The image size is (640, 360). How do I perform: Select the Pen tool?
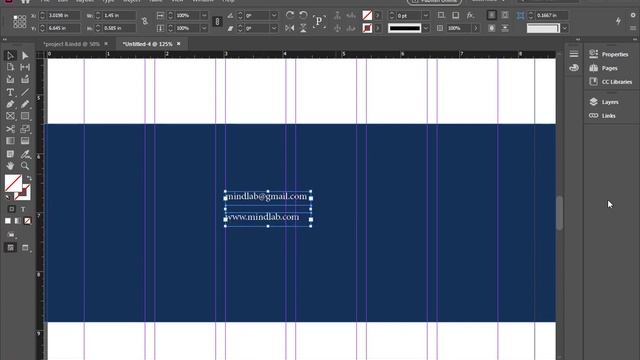tap(10, 104)
